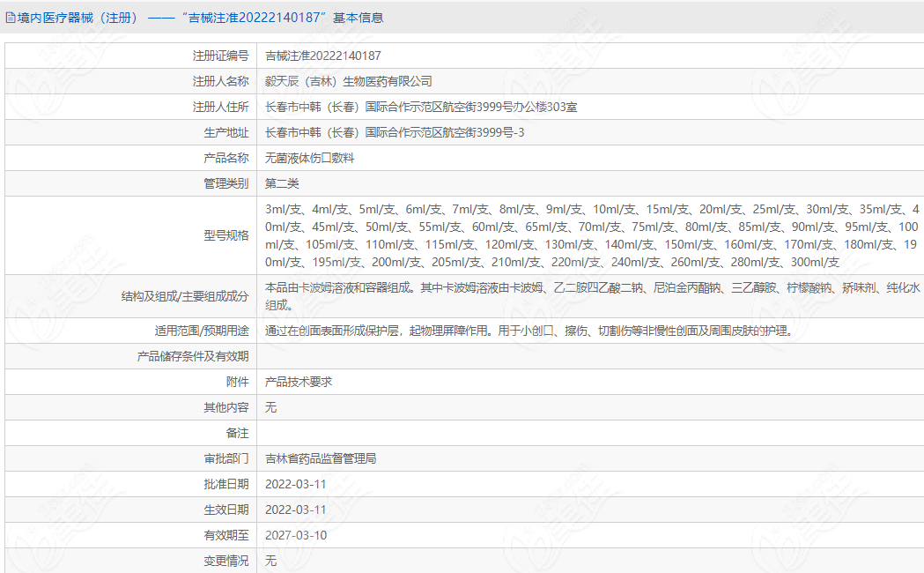Select the 其他内容 value 无
Viewport: 924px width, 573px height.
pyautogui.click(x=270, y=407)
